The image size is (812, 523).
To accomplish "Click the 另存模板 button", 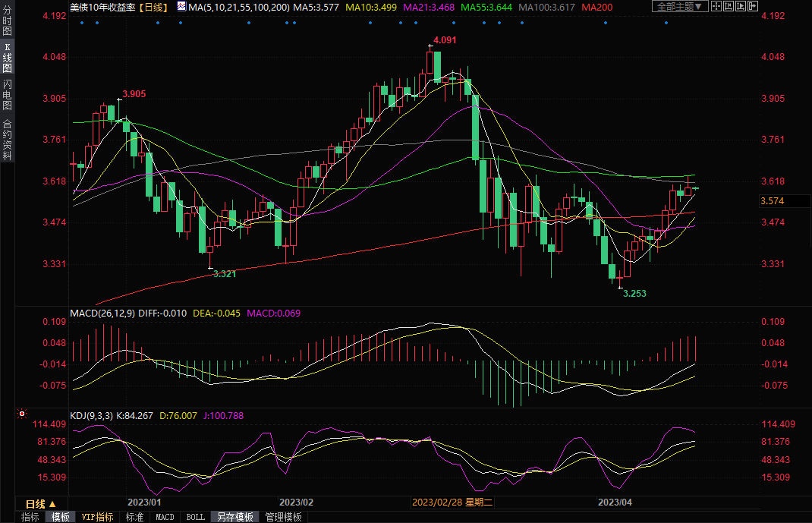I will [234, 517].
